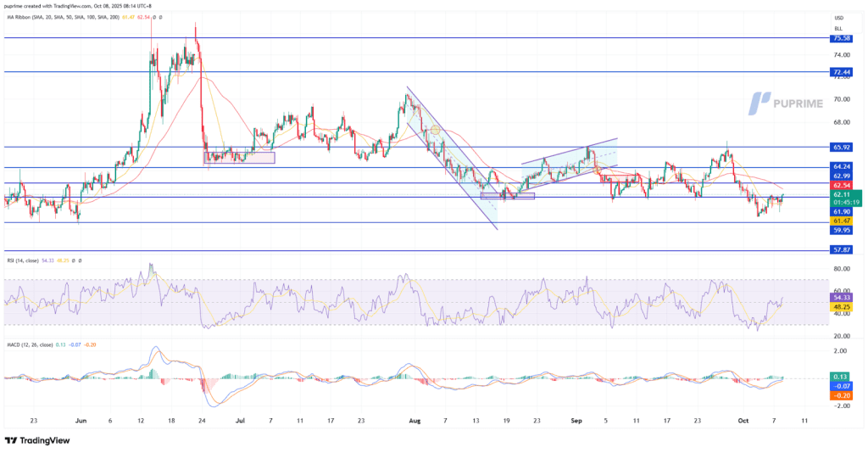The height and width of the screenshot is (453, 868).
Task: Open the BLL unit selector
Action: click(838, 27)
